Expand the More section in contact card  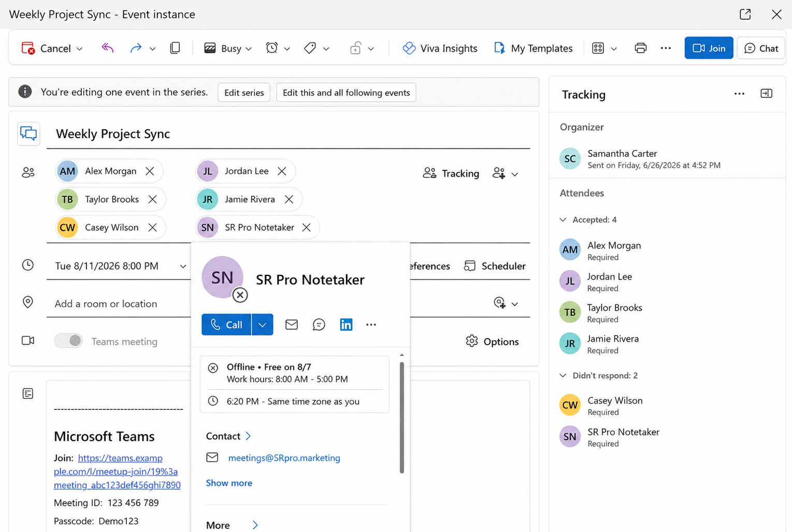[255, 525]
